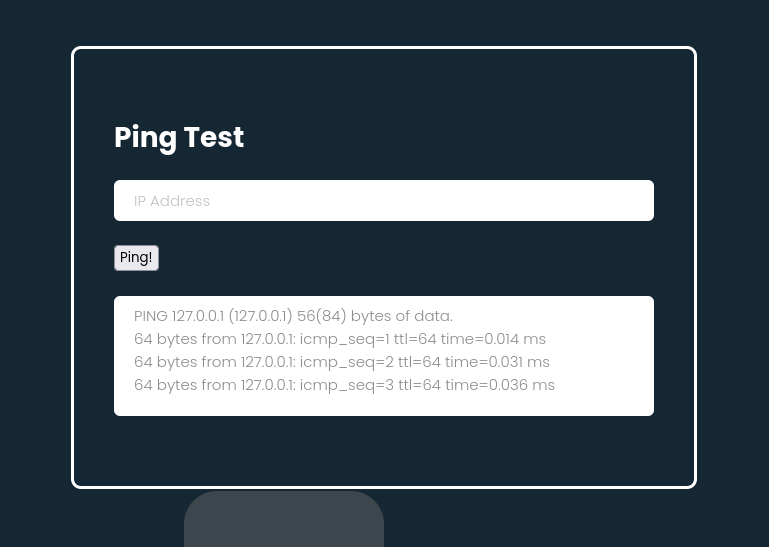Select the icmp_seq=2 result line
Viewport: 769px width, 547px height.
click(341, 362)
